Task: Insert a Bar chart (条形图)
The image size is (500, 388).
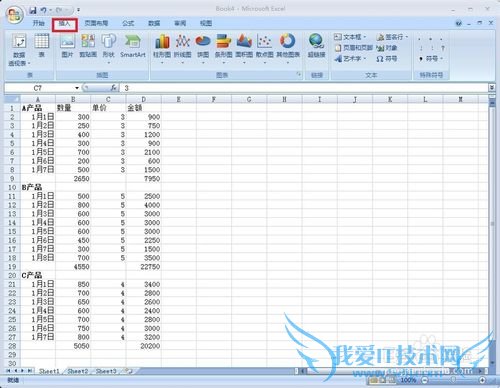Action: (223, 48)
